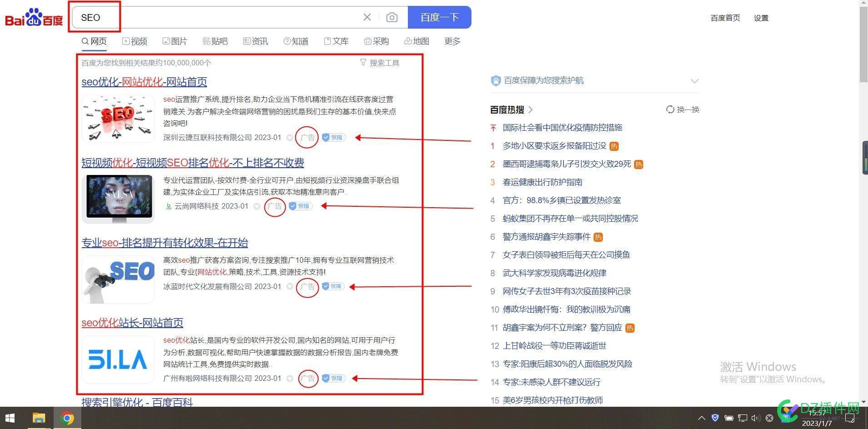
Task: Open hot search 春运健康出行防护指南
Action: click(542, 182)
